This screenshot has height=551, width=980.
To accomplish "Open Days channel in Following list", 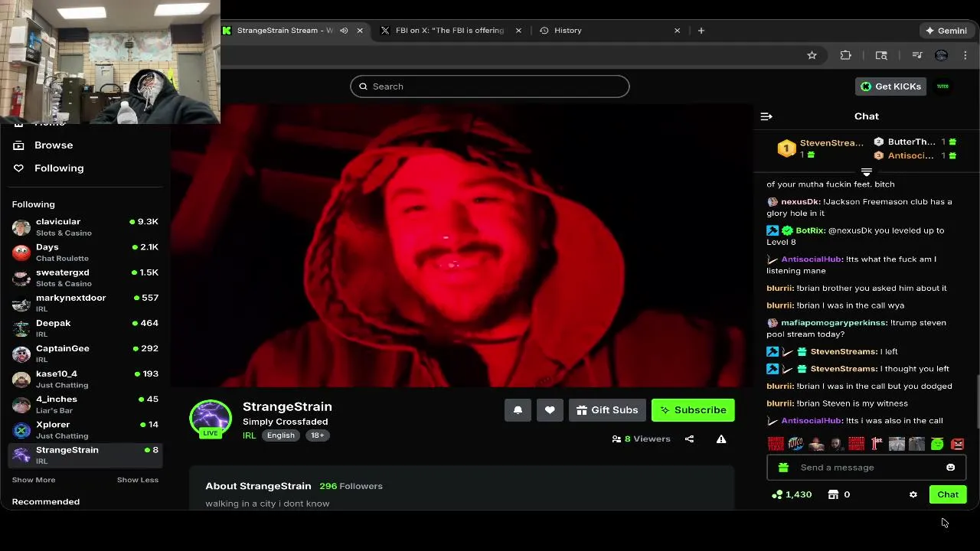I will [x=85, y=253].
